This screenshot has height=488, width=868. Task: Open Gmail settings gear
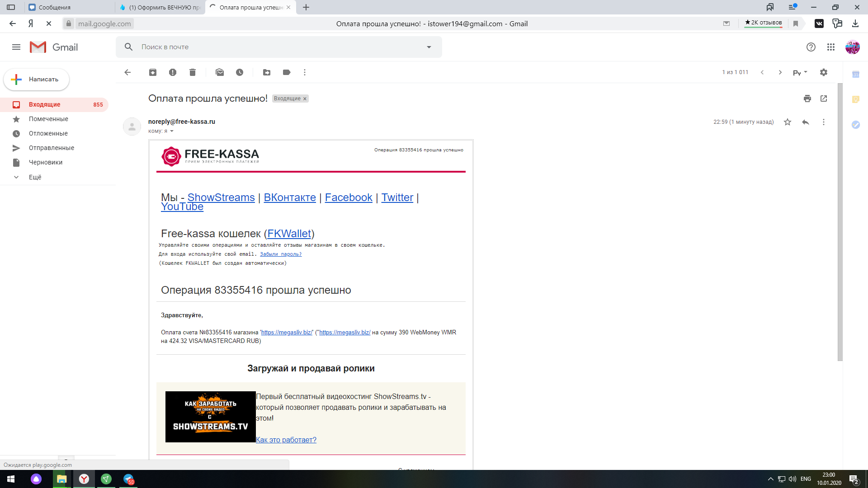coord(824,72)
